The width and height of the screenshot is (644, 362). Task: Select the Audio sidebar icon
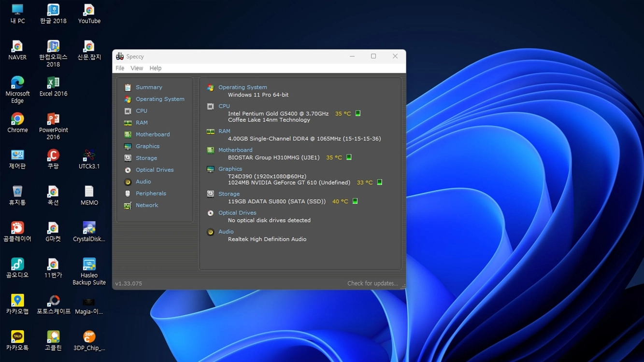(x=128, y=182)
